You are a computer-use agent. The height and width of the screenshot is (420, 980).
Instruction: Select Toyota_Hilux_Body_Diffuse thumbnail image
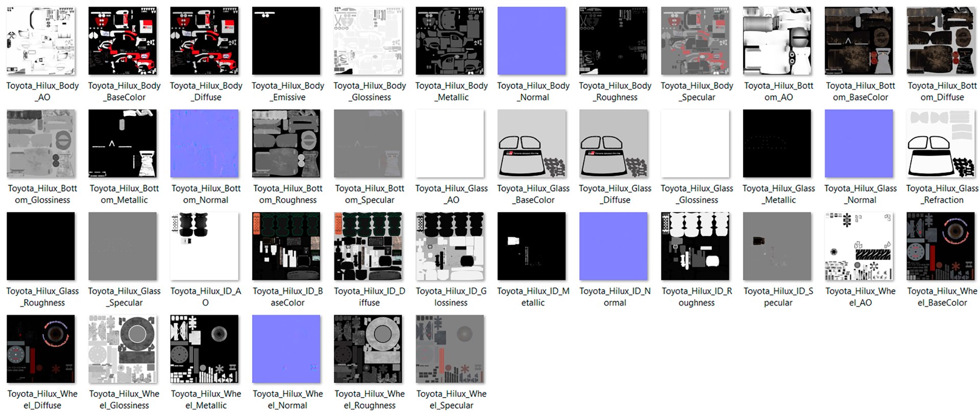coord(204,41)
